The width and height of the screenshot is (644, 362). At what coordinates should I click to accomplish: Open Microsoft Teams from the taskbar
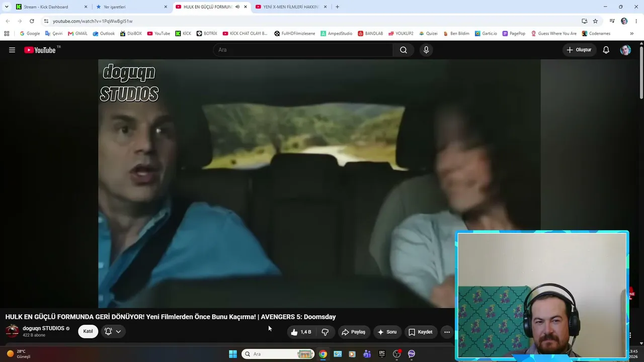click(x=367, y=354)
